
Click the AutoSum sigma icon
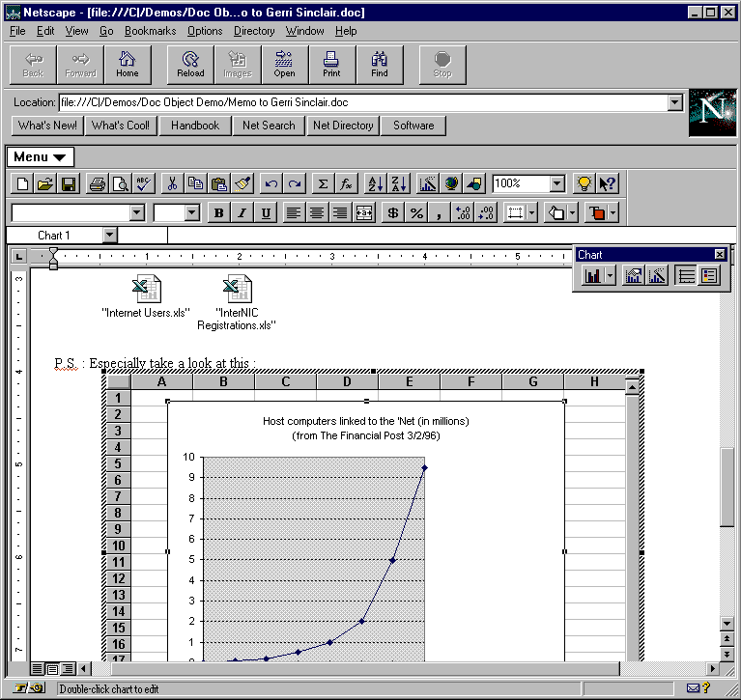coord(323,183)
